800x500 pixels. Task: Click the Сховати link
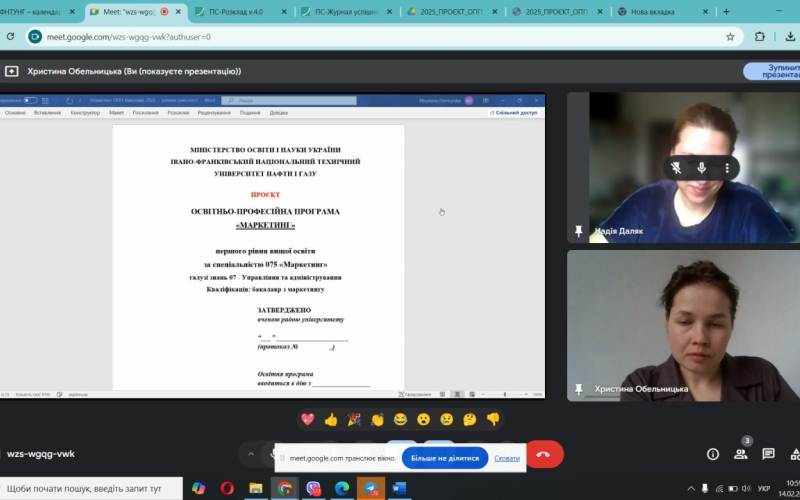tap(507, 458)
